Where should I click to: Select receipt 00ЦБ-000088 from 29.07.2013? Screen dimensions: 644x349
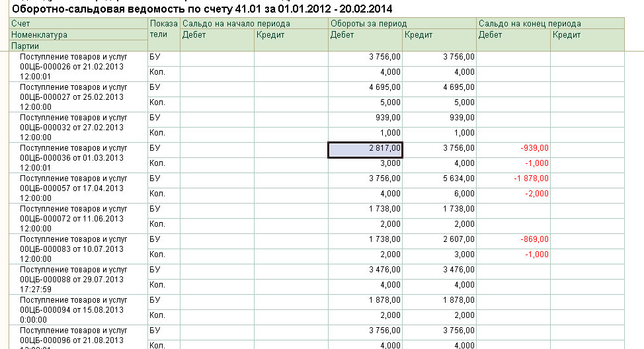click(73, 279)
